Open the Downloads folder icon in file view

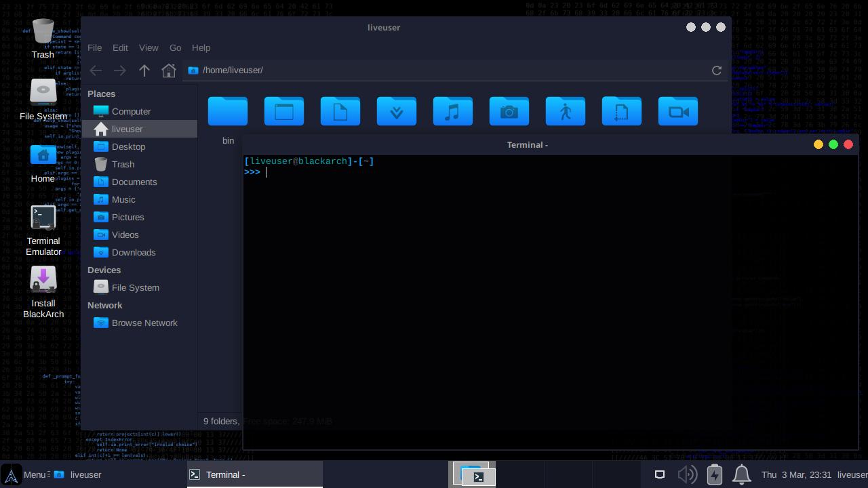click(x=397, y=111)
